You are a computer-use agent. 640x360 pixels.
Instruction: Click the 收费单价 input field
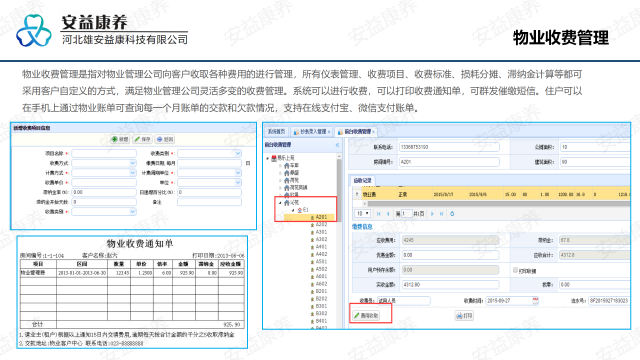[x=104, y=182]
